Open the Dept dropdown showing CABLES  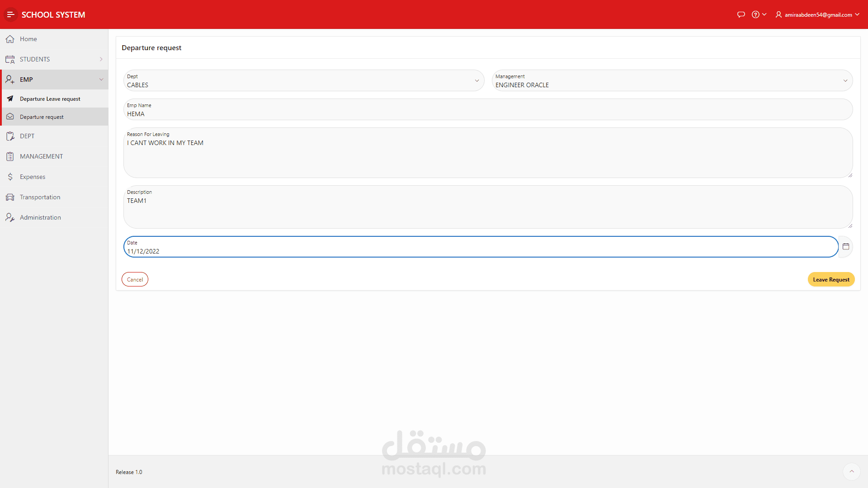coord(303,81)
